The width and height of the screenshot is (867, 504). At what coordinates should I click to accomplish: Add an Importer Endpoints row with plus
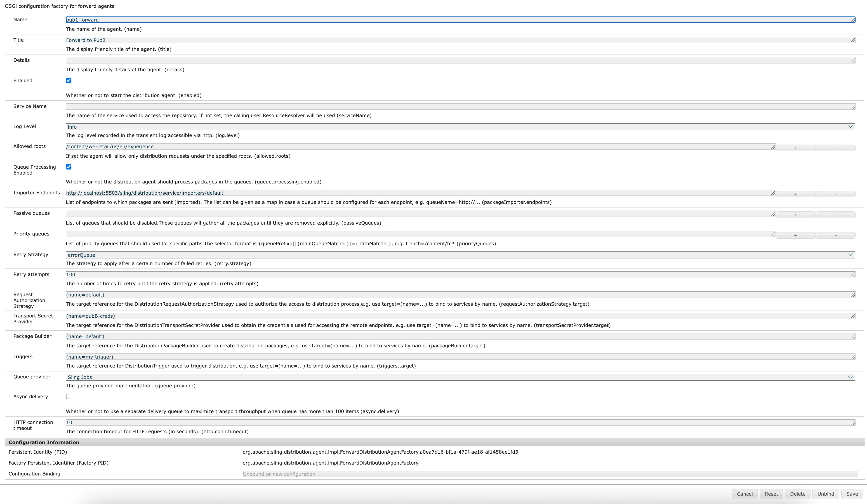coord(795,194)
